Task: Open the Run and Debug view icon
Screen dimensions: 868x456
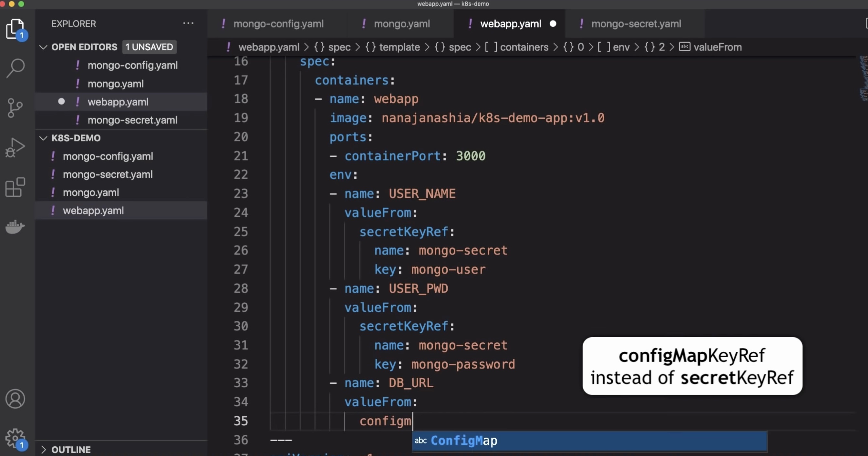Action: coord(15,148)
